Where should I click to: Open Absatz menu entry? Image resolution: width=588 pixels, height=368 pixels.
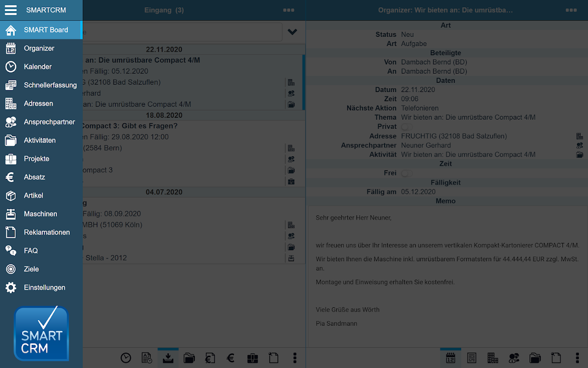tap(41, 177)
